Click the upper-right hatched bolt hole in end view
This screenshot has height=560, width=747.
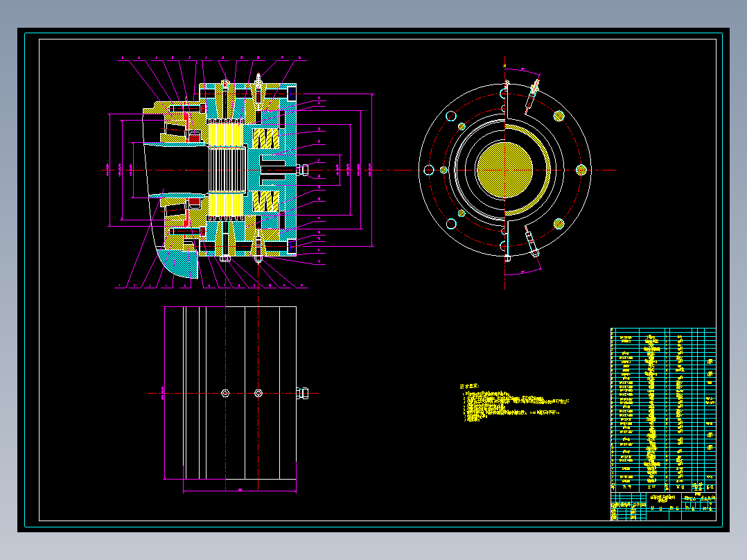[559, 116]
